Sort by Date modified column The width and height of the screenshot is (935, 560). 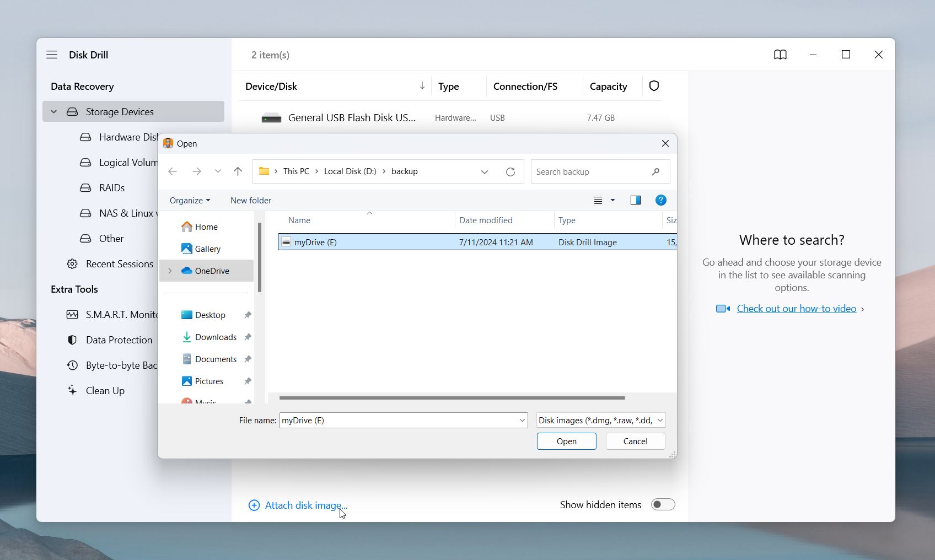click(x=486, y=220)
